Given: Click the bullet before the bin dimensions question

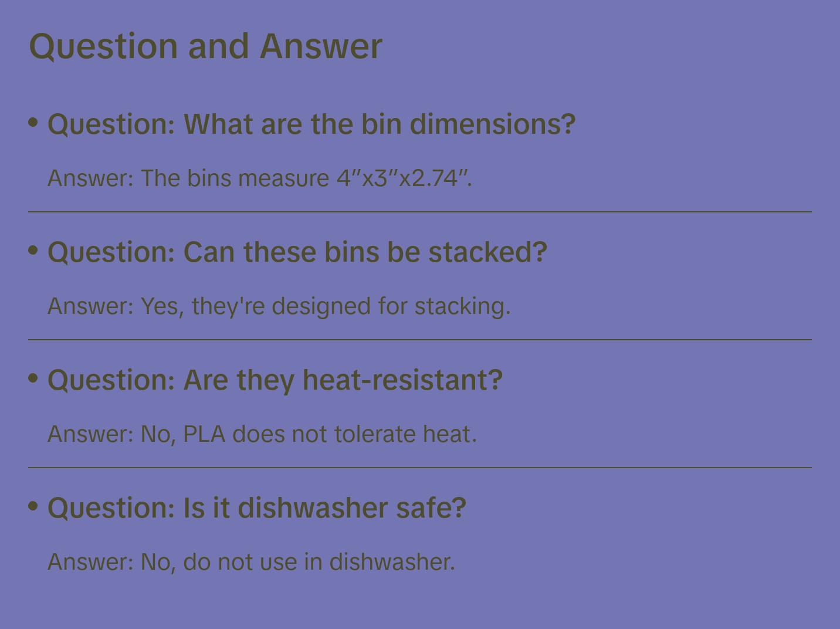Looking at the screenshot, I should 33,123.
